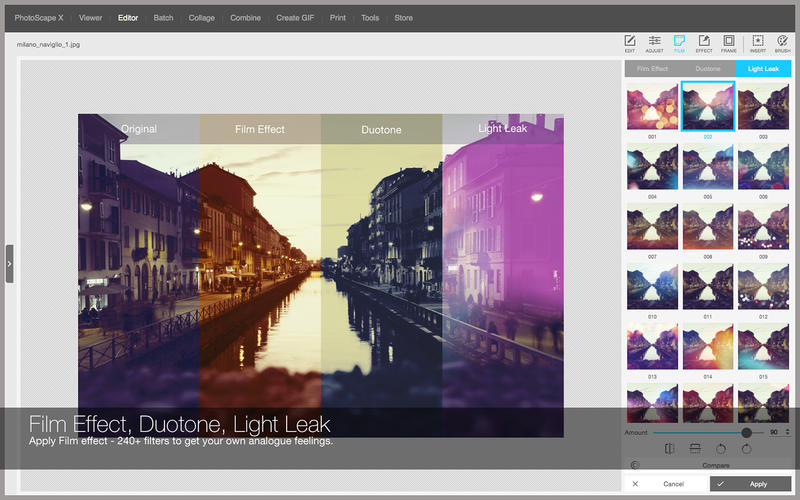Screen dimensions: 800x500
Task: Switch to the Film Effect tab
Action: (652, 69)
